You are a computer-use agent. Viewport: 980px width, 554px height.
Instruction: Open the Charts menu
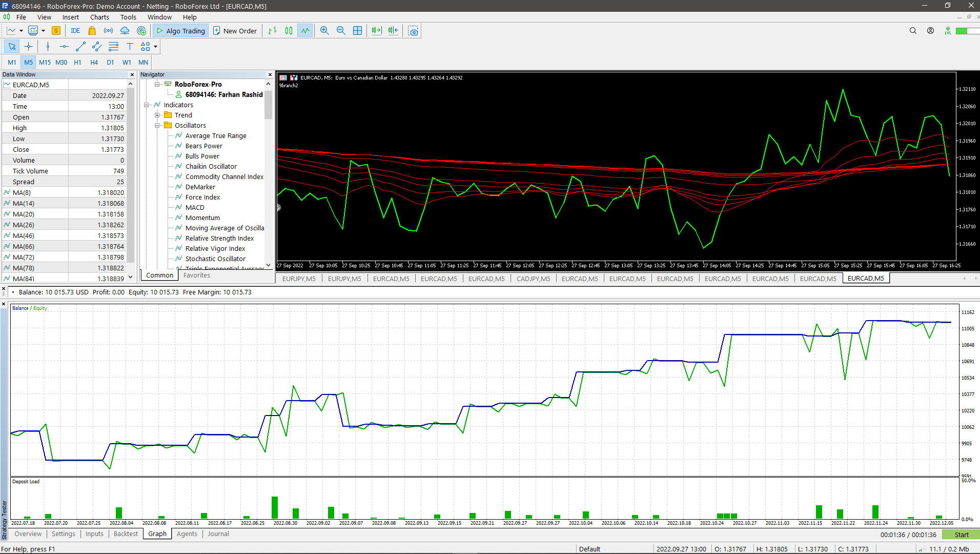pos(99,17)
